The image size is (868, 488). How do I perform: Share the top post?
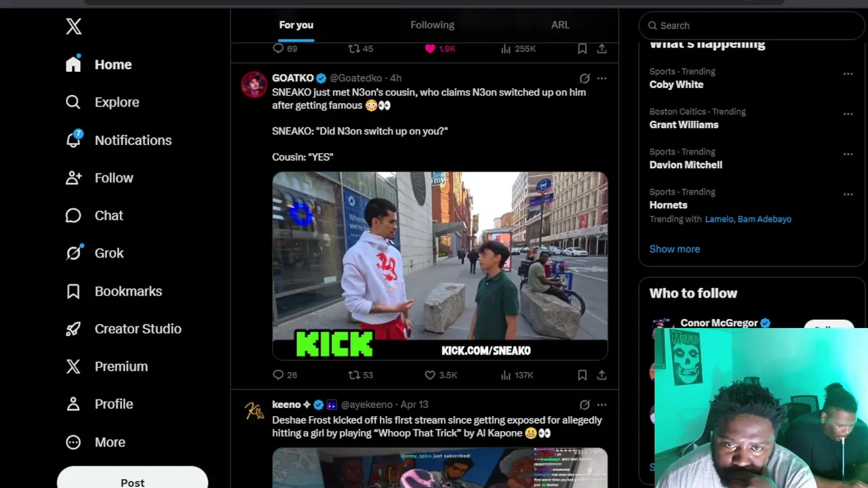[x=601, y=49]
